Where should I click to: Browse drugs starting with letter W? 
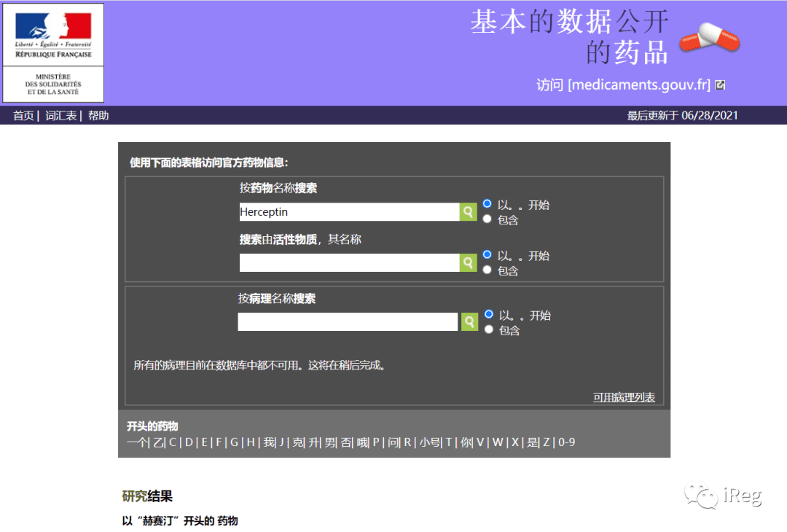pos(498,442)
